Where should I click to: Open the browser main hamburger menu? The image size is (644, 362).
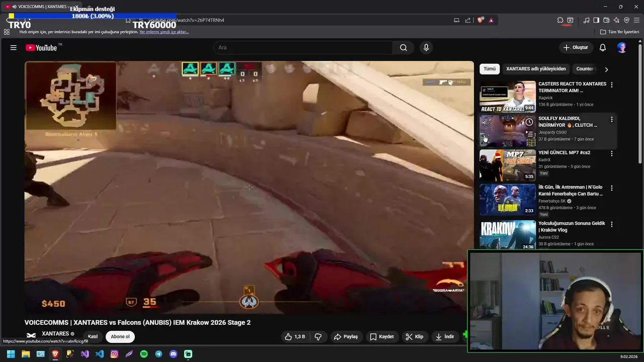pyautogui.click(x=636, y=20)
